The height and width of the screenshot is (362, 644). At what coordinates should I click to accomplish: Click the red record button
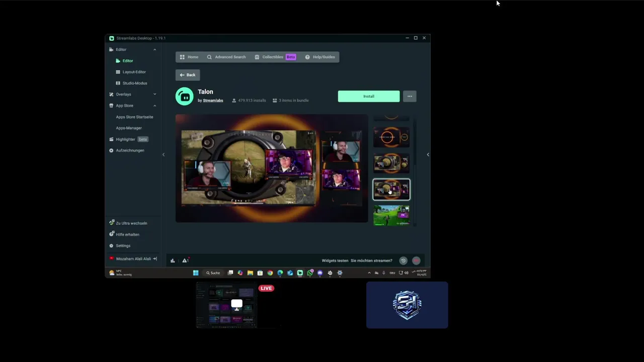[416, 260]
